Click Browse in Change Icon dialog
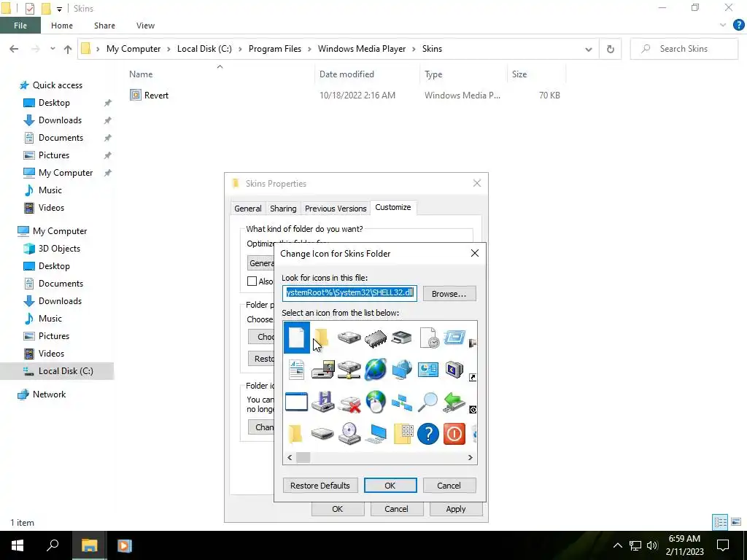747x560 pixels. (x=449, y=294)
